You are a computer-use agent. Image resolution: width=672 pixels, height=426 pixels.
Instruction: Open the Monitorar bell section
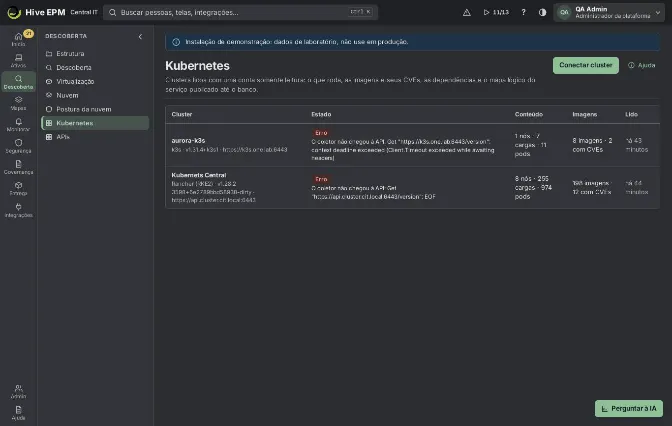(x=18, y=125)
